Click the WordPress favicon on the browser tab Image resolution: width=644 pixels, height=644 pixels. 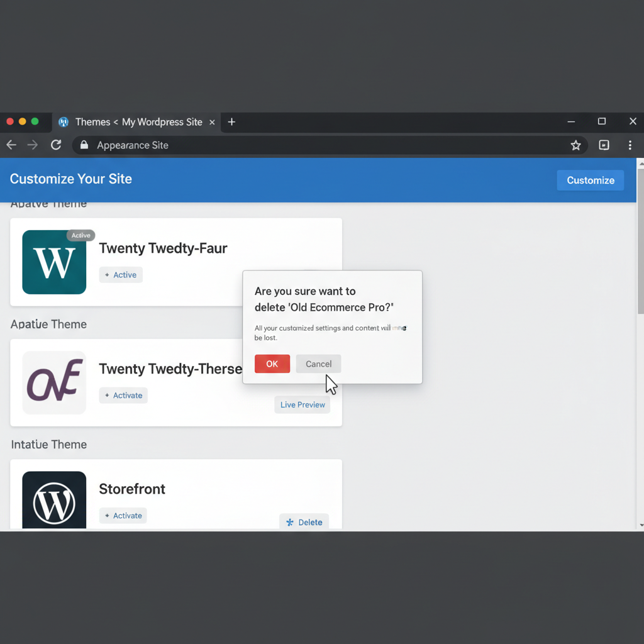pyautogui.click(x=63, y=122)
